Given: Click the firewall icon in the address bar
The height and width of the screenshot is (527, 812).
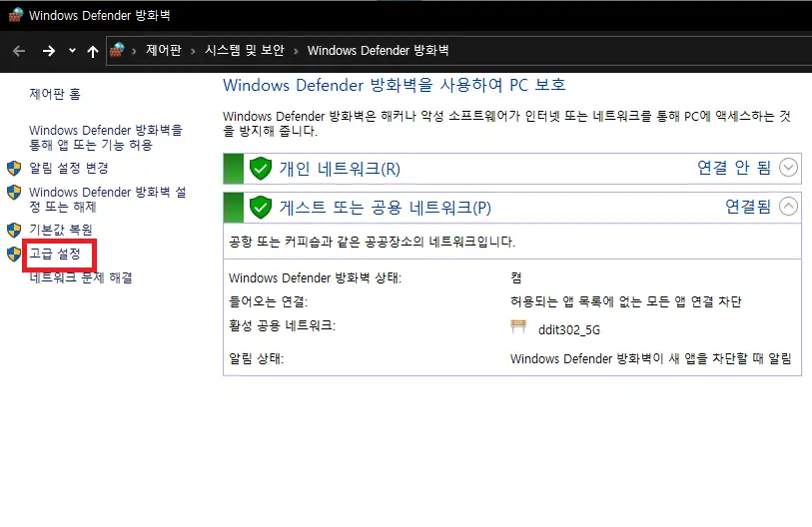Looking at the screenshot, I should (x=117, y=50).
